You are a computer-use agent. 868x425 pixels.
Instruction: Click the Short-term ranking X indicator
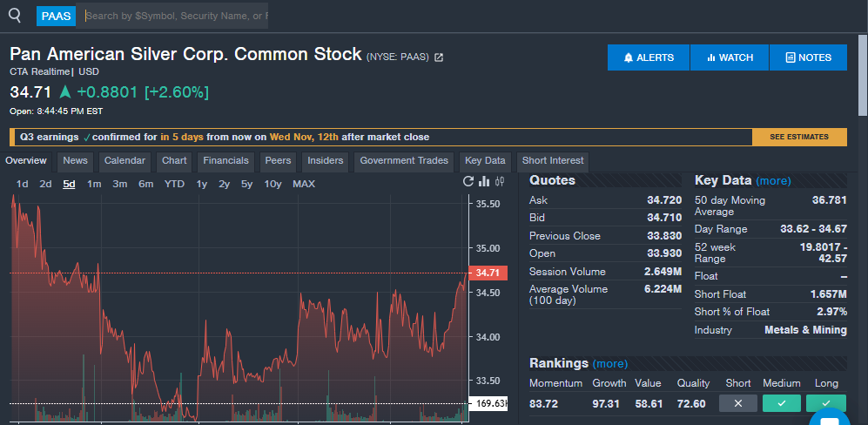pyautogui.click(x=737, y=403)
